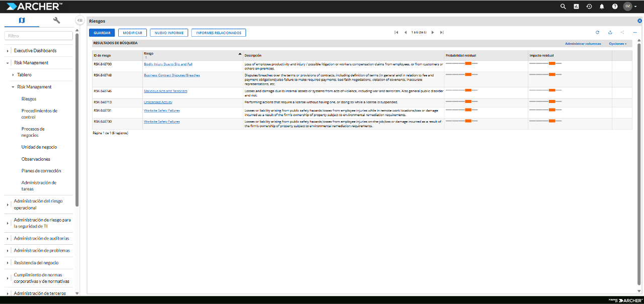This screenshot has height=304, width=644.
Task: Go to the next results page
Action: 433,33
